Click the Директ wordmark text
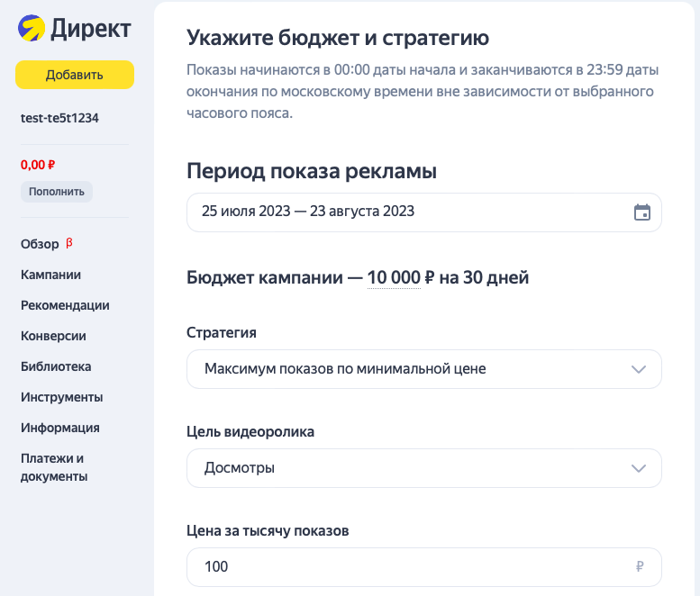The image size is (700, 596). click(x=91, y=29)
